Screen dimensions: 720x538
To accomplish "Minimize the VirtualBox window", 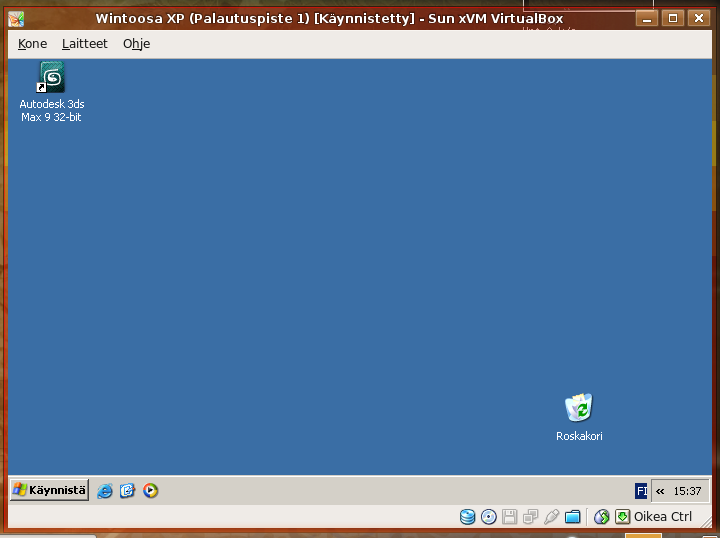I will pyautogui.click(x=647, y=18).
